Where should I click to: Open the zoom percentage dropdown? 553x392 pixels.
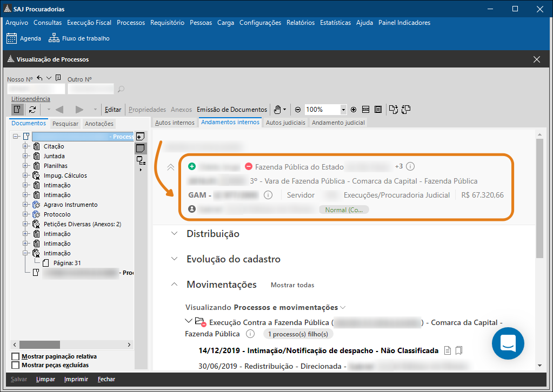[x=343, y=110]
